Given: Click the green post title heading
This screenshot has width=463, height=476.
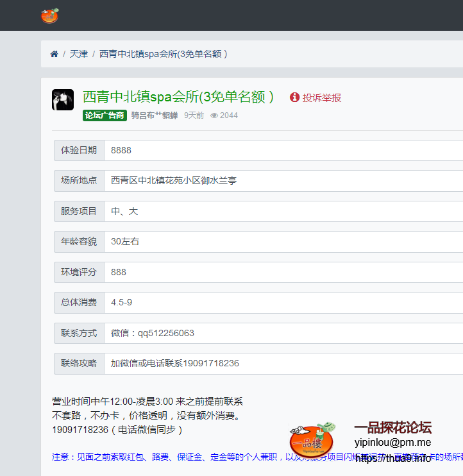Looking at the screenshot, I should tap(178, 97).
